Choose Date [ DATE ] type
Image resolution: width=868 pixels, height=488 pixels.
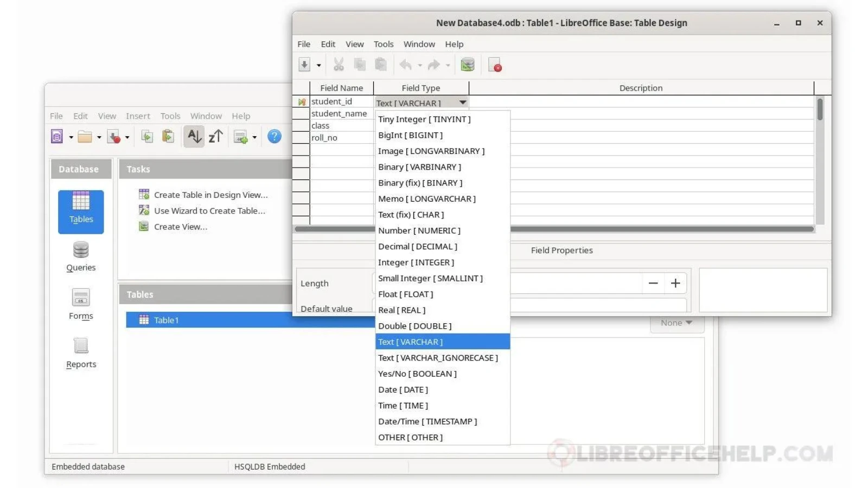click(443, 390)
